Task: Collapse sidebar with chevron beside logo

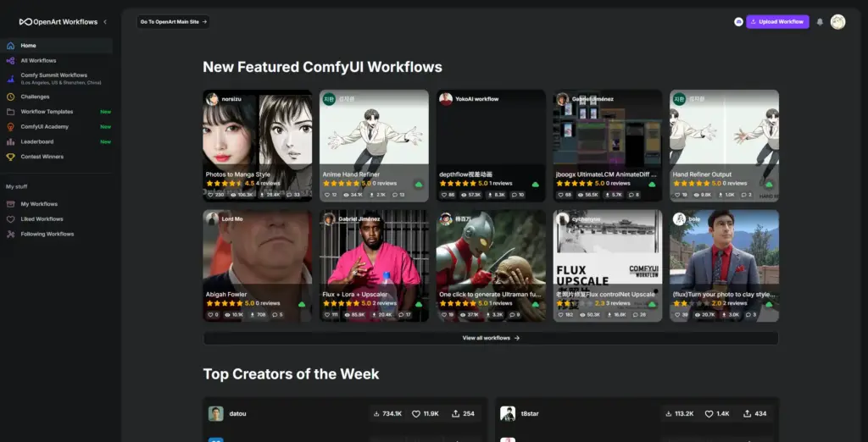Action: [105, 22]
